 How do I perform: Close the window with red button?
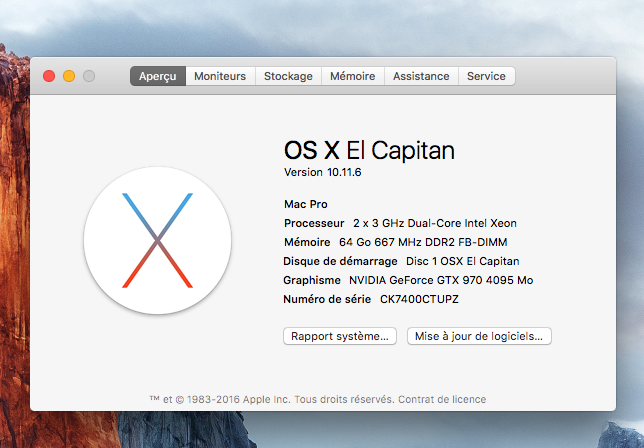pyautogui.click(x=49, y=76)
